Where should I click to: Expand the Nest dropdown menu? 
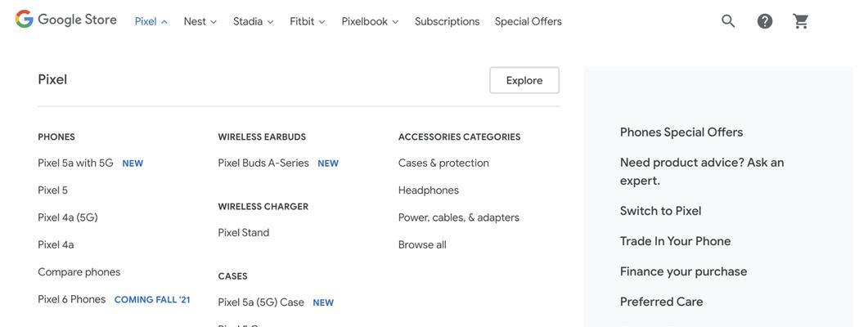(x=200, y=21)
